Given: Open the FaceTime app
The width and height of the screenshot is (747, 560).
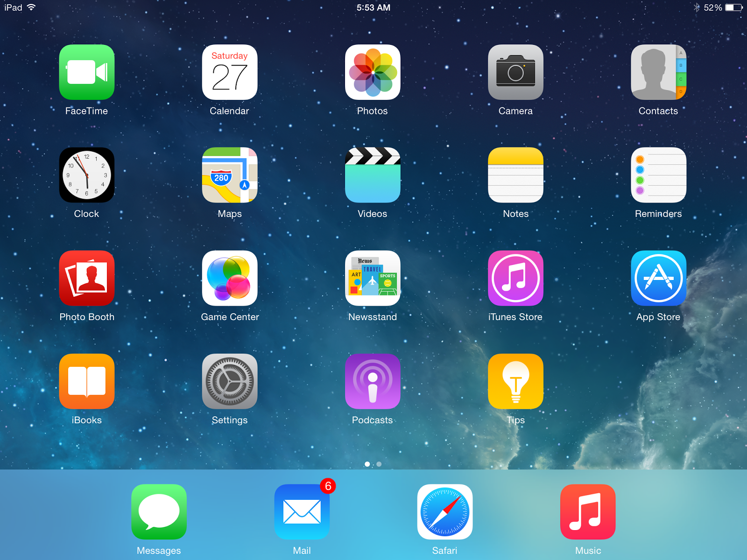Looking at the screenshot, I should point(87,72).
